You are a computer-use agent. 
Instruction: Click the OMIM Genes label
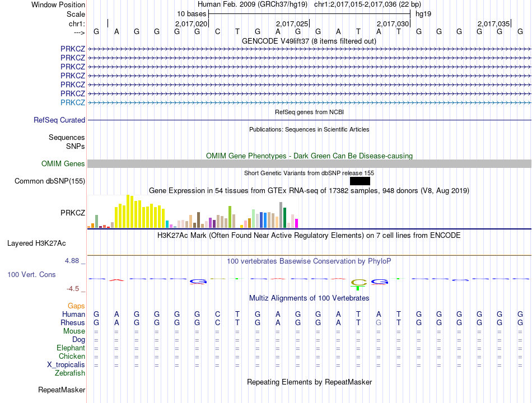point(63,163)
